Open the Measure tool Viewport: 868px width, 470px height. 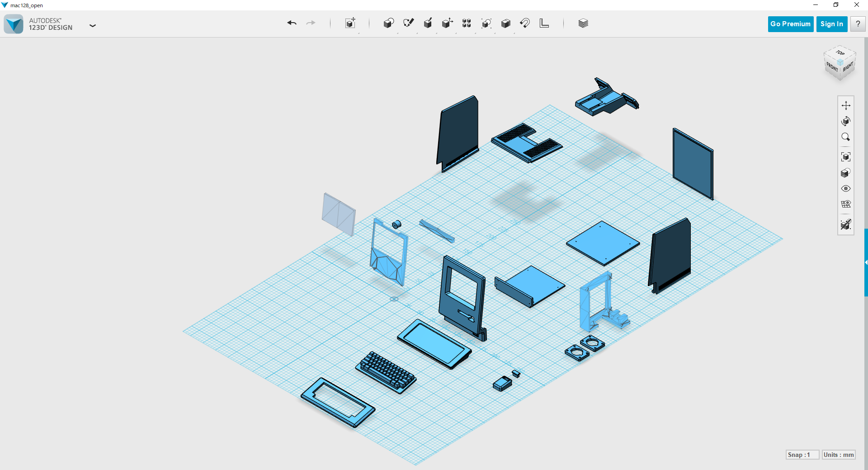point(544,23)
